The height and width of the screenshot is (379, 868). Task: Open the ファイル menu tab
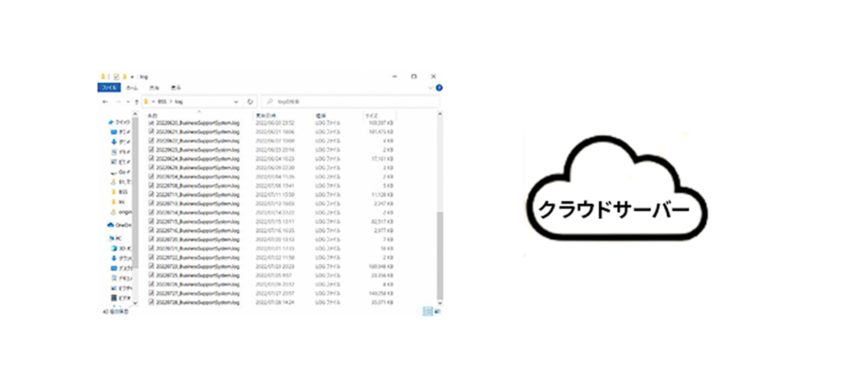tap(109, 88)
